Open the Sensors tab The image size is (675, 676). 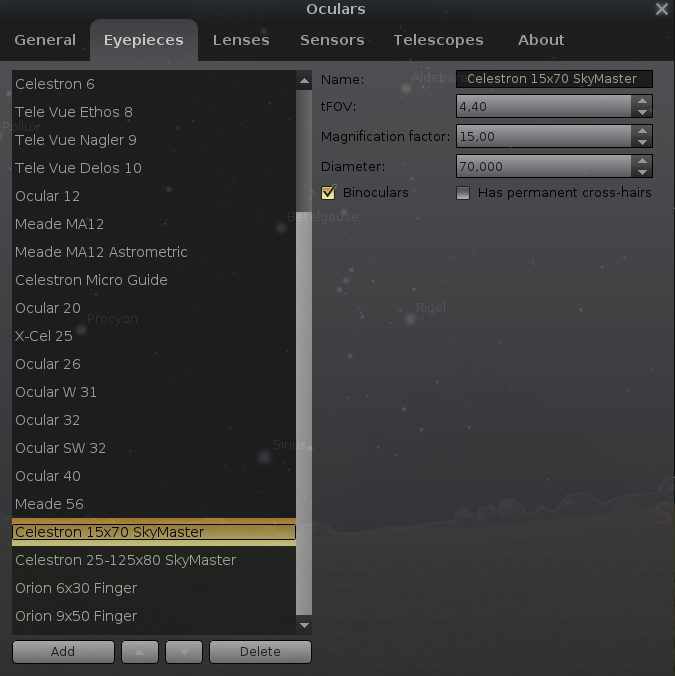click(332, 40)
